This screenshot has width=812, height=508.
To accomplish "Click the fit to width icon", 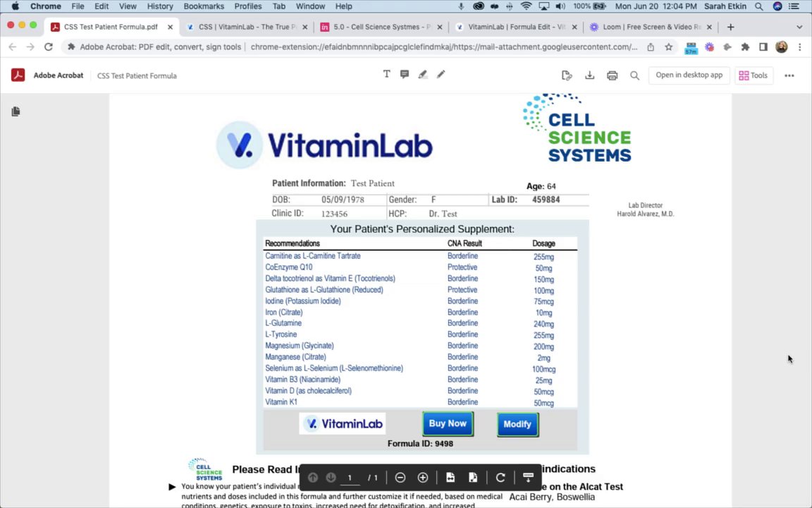I will click(x=450, y=478).
